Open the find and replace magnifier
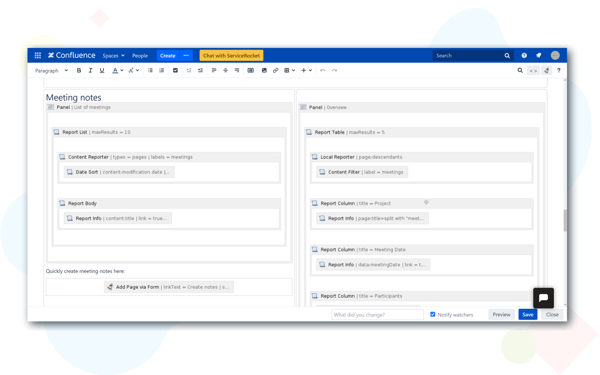This screenshot has height=375, width=600. click(x=520, y=70)
